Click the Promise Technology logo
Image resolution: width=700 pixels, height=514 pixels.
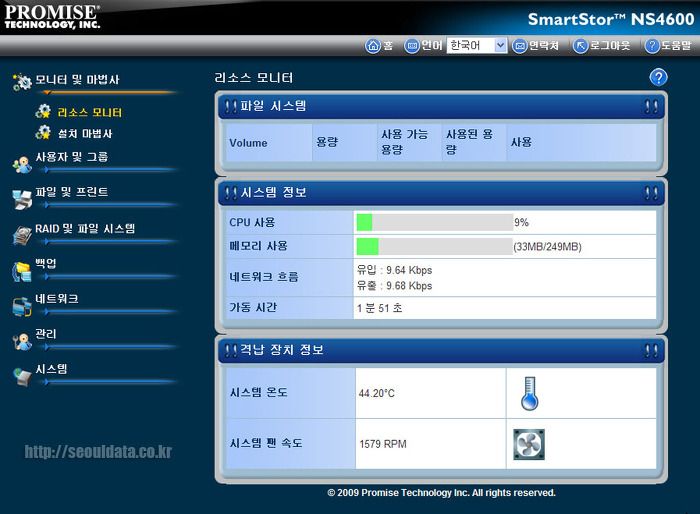click(x=52, y=17)
